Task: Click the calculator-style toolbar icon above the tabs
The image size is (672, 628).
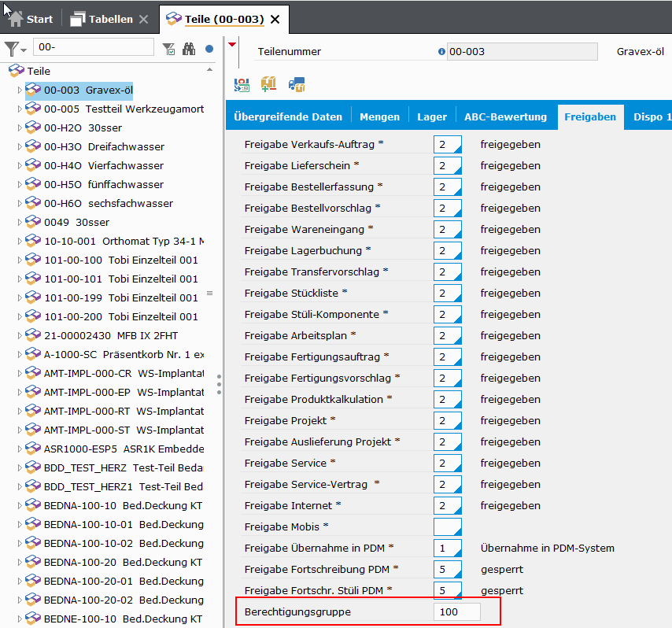Action: coord(242,84)
